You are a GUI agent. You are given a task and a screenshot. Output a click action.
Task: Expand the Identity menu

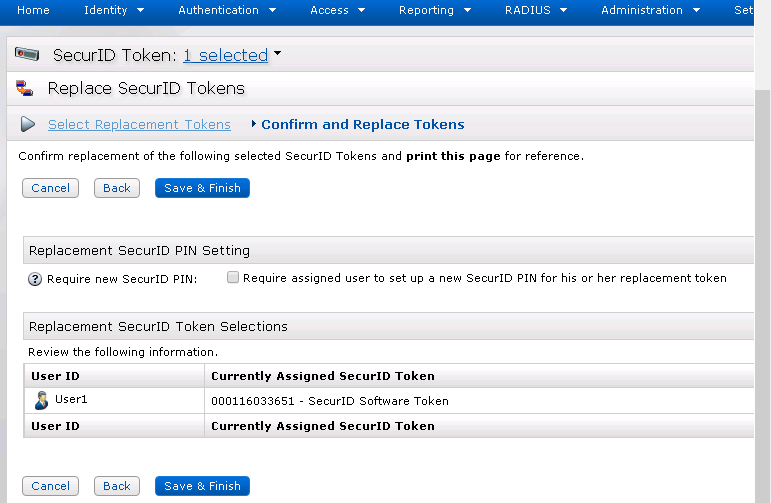(113, 10)
